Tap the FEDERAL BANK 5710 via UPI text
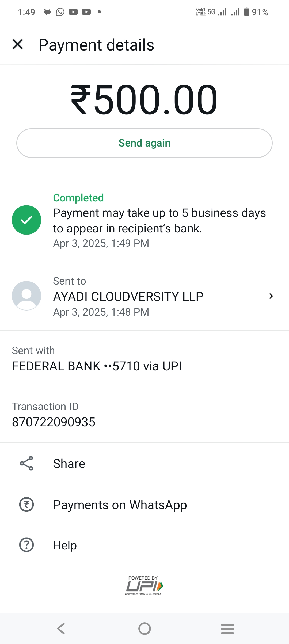The width and height of the screenshot is (289, 644). (x=97, y=366)
